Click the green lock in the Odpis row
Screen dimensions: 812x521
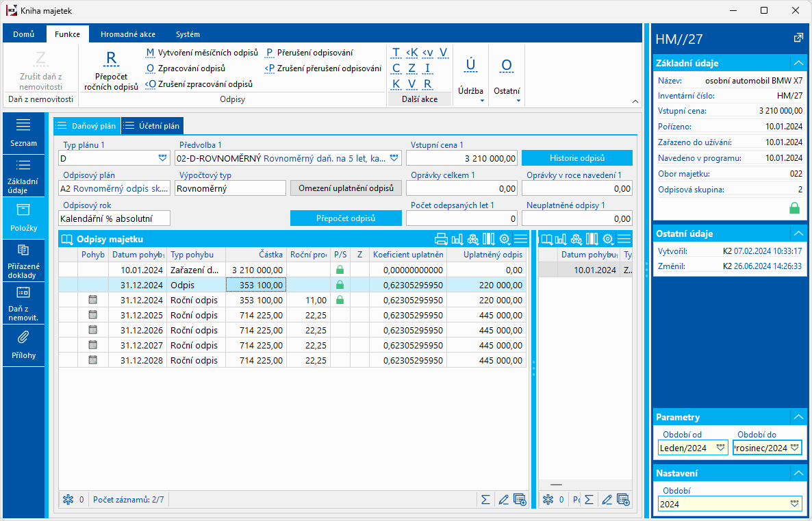click(340, 285)
